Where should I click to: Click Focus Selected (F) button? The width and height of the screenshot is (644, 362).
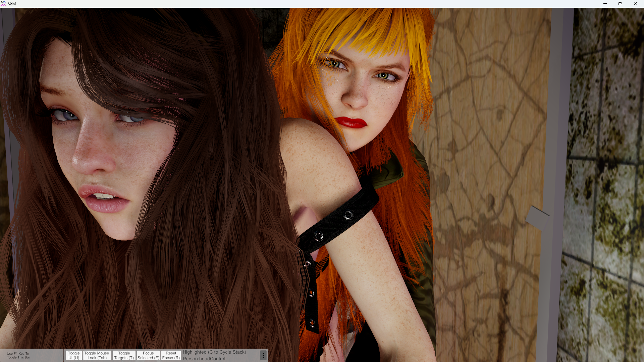click(148, 355)
